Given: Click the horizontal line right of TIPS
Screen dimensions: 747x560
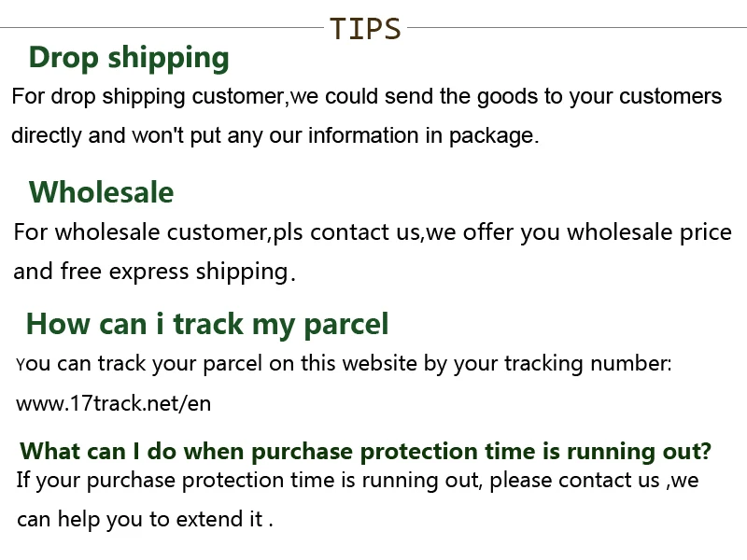Looking at the screenshot, I should pyautogui.click(x=577, y=28).
